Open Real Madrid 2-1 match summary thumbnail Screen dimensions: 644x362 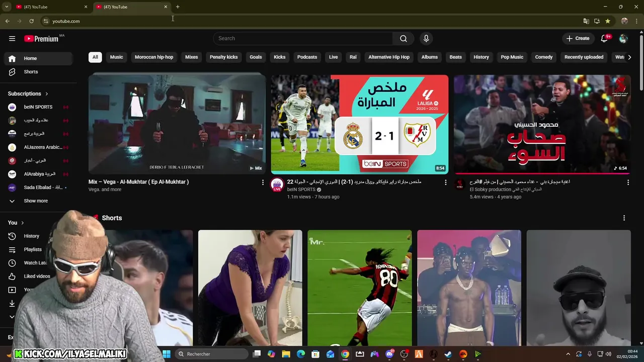360,124
